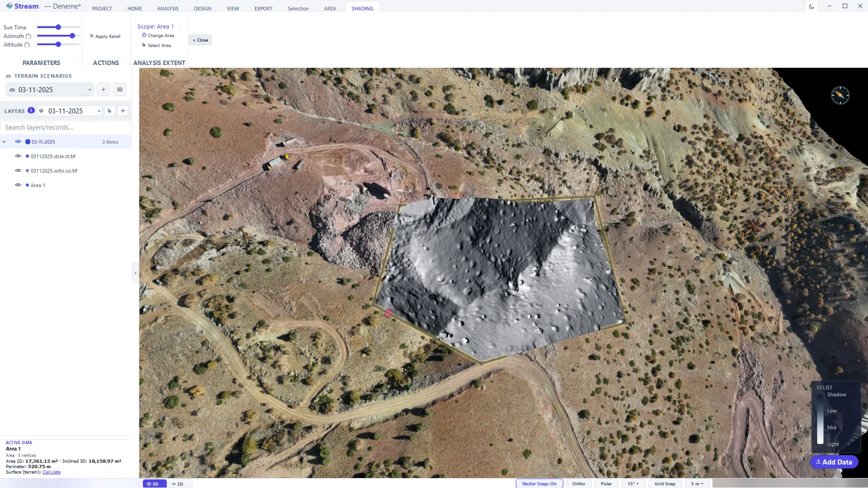
Task: Select the Area 1 layer row
Action: (x=66, y=185)
